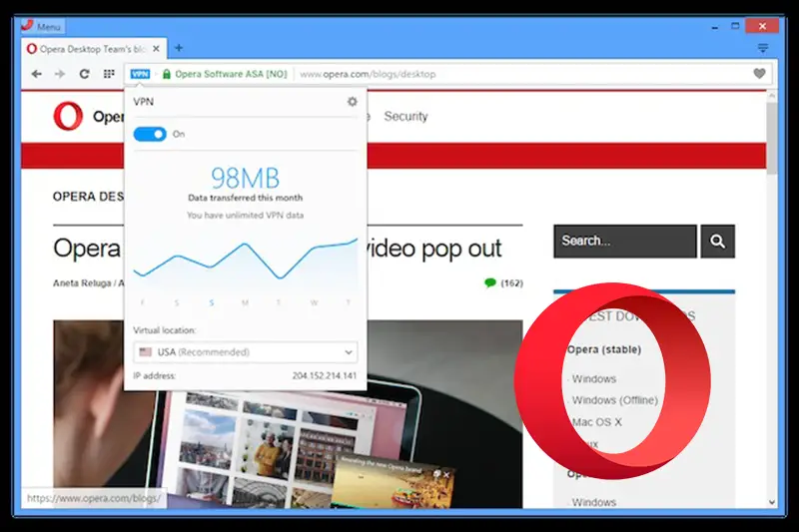
Task: Open the Virtual location USA dropdown
Action: coord(245,352)
